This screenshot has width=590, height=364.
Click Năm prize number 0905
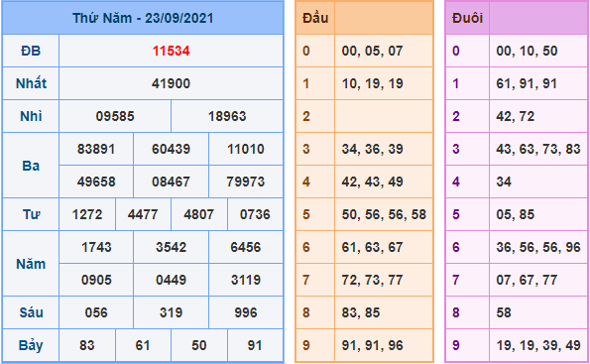96,280
